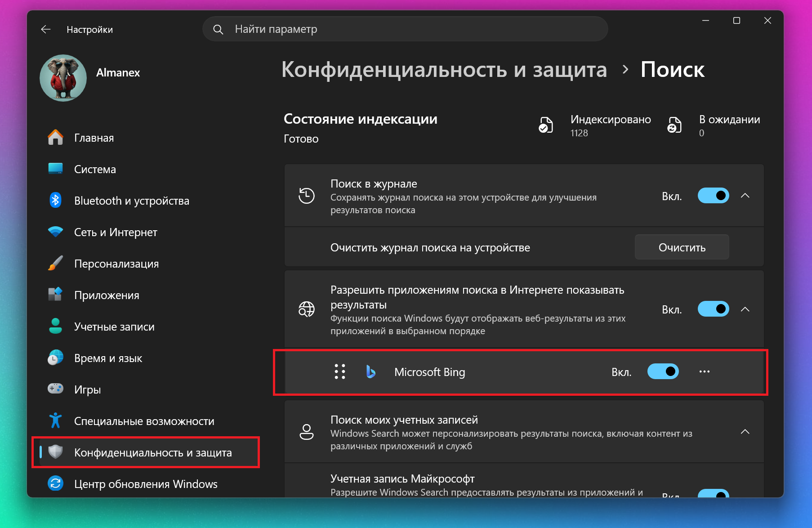The image size is (812, 528).
Task: Grab the Microsoft Bing drag handle
Action: [340, 371]
